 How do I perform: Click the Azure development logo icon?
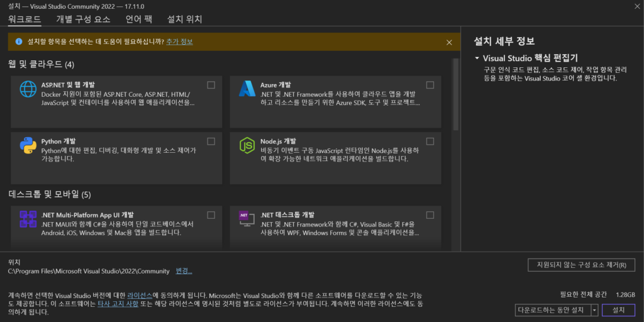pyautogui.click(x=247, y=89)
